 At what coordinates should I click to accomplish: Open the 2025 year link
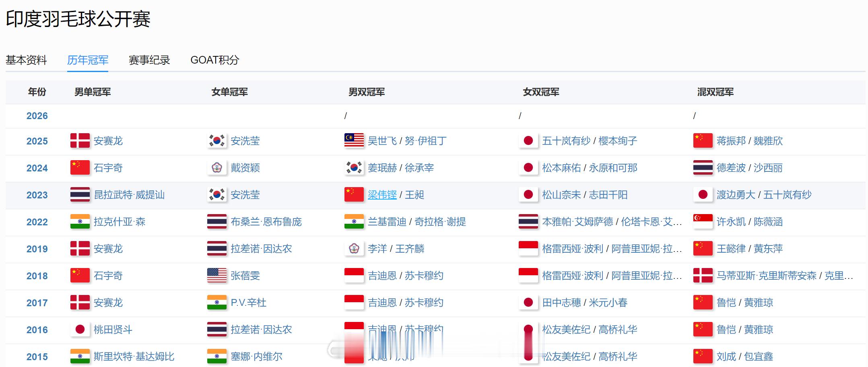[x=37, y=141]
